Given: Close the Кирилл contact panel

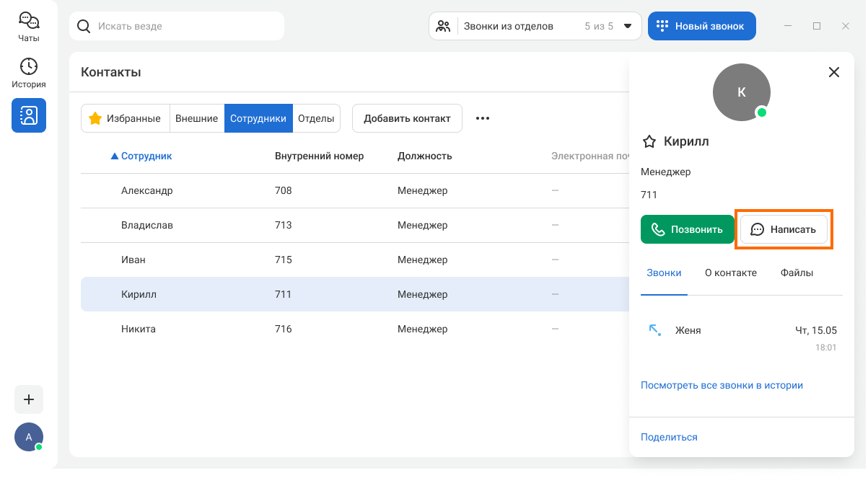Looking at the screenshot, I should pyautogui.click(x=833, y=72).
